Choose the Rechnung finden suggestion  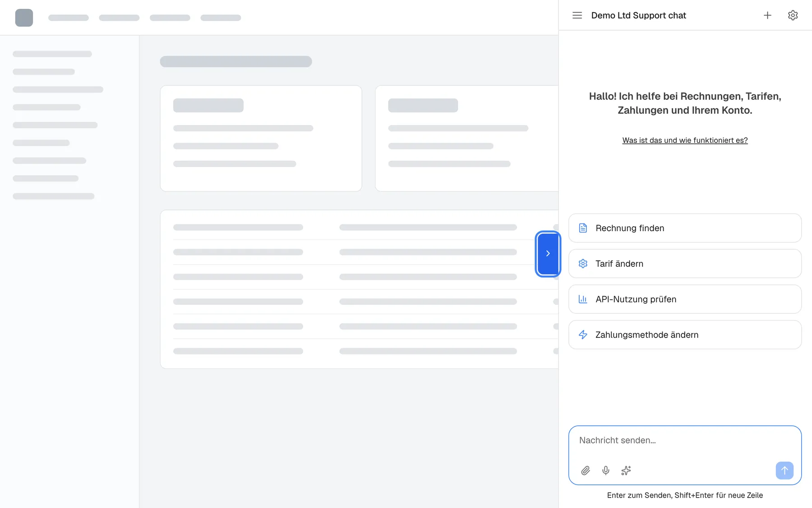685,228
